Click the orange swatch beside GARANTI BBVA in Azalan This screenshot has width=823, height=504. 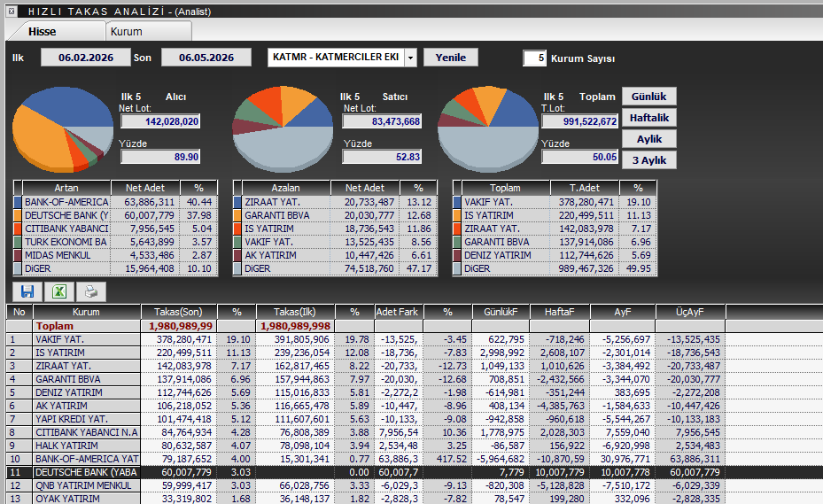coord(237,215)
